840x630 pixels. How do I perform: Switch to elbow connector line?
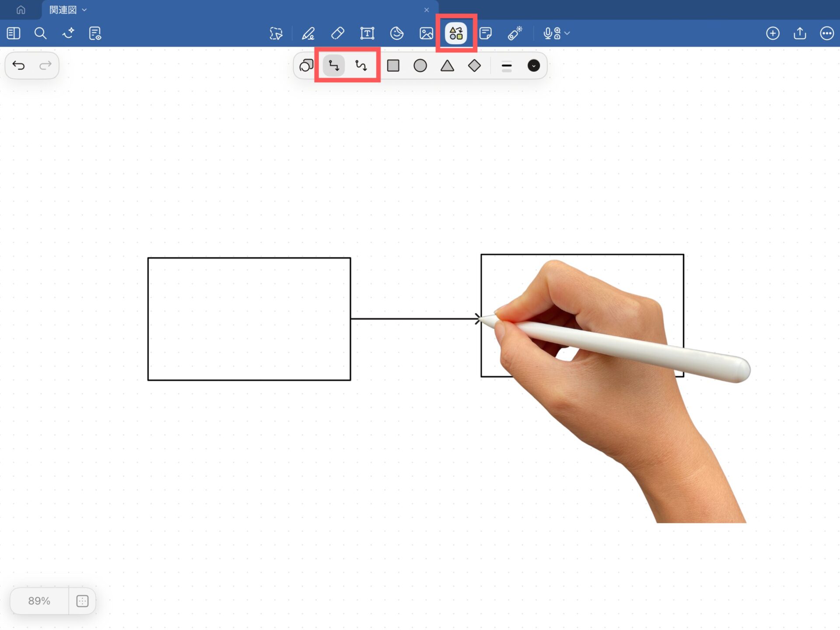pos(334,66)
